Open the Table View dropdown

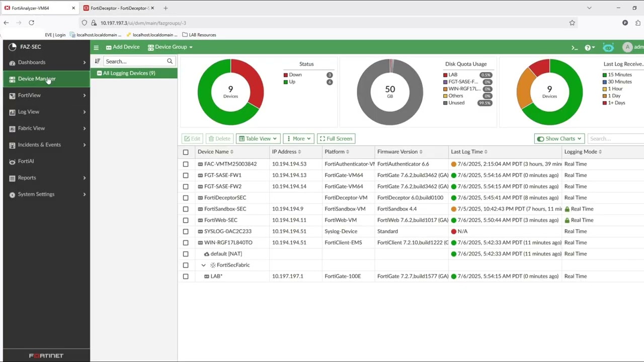258,139
